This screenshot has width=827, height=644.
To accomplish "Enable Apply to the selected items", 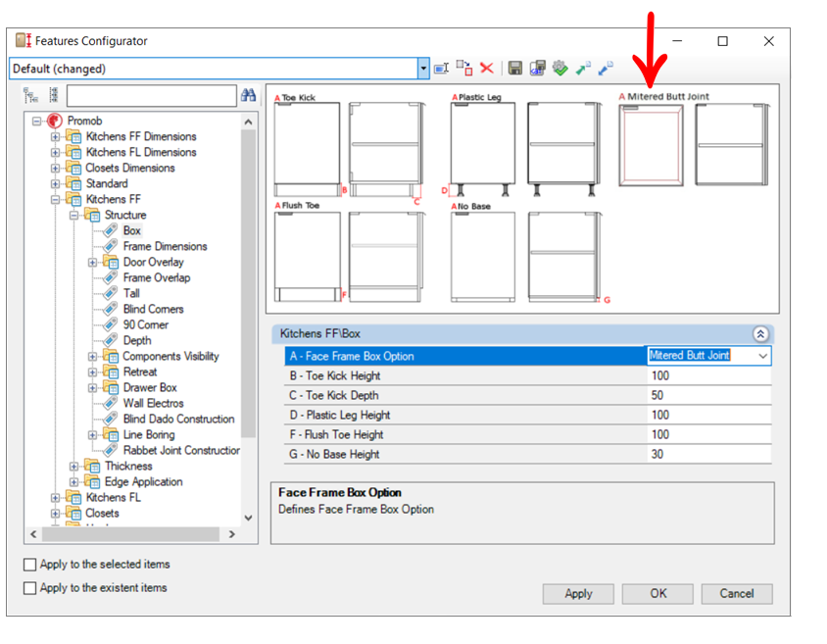I will [x=30, y=565].
